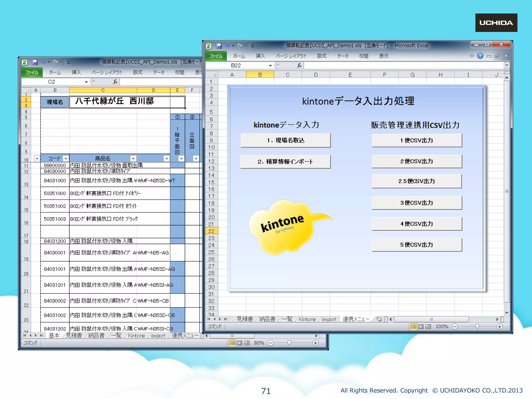The width and height of the screenshot is (532, 399).
Task: Run the 2. 積算情報インポート button
Action: point(285,162)
